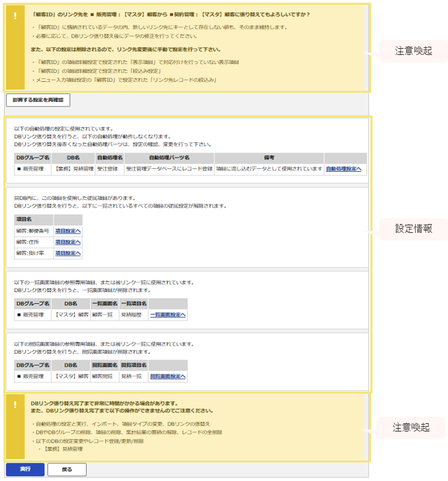Select the 閲覧項目名 column header

click(133, 366)
